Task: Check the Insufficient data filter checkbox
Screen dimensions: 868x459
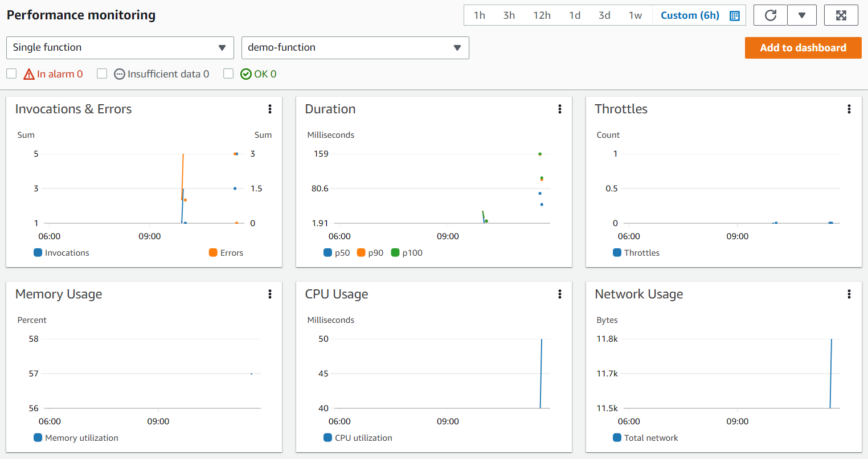Action: pos(102,73)
